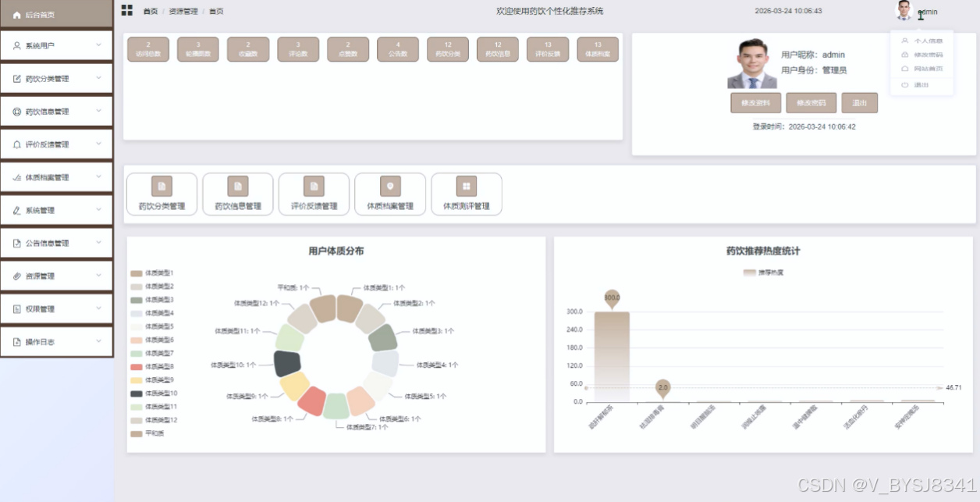Click the icon next to 权限管理
Screen dimensions: 980x502
coord(17,308)
